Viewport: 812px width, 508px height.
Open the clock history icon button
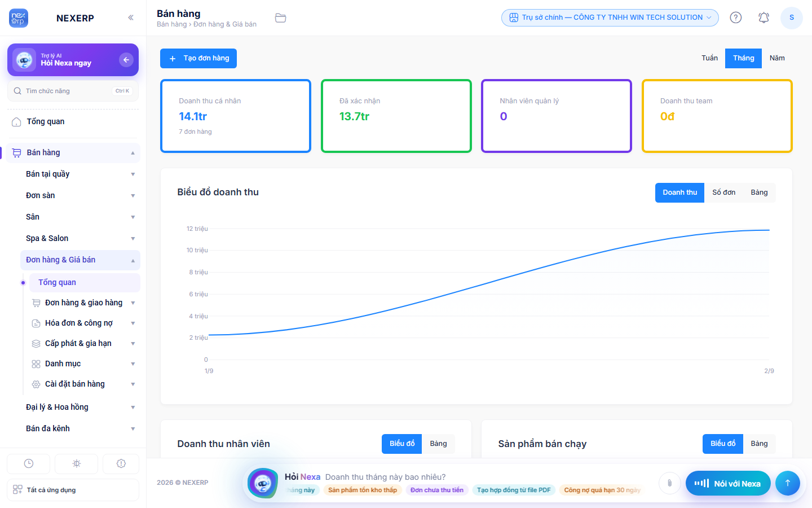[29, 463]
